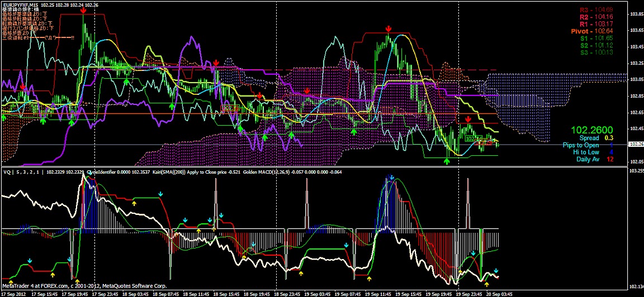Click the S3 support level label
This screenshot has height=297, width=644.
596,52
